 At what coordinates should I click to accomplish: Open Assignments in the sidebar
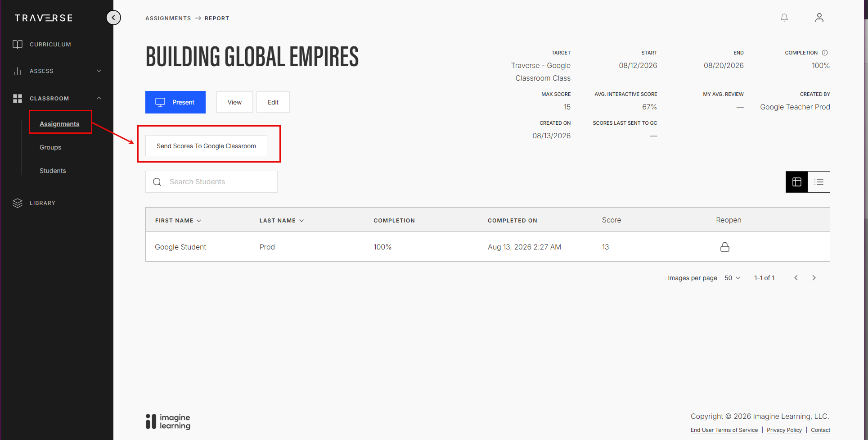click(59, 124)
